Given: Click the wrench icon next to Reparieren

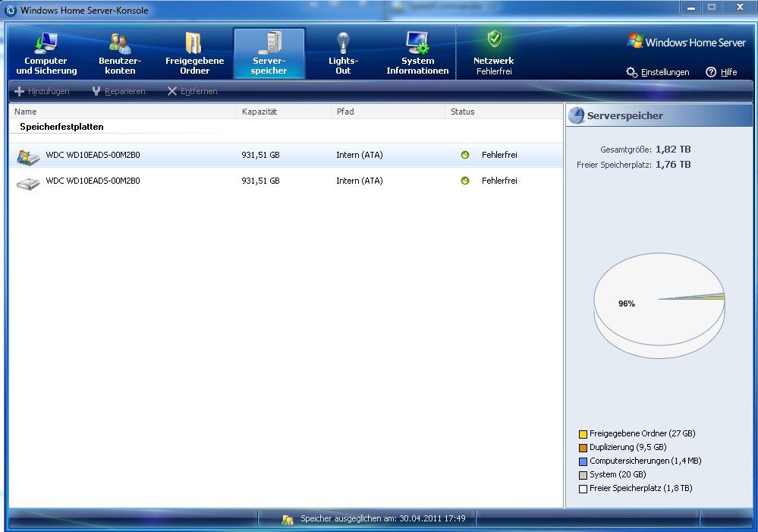Looking at the screenshot, I should (x=96, y=91).
